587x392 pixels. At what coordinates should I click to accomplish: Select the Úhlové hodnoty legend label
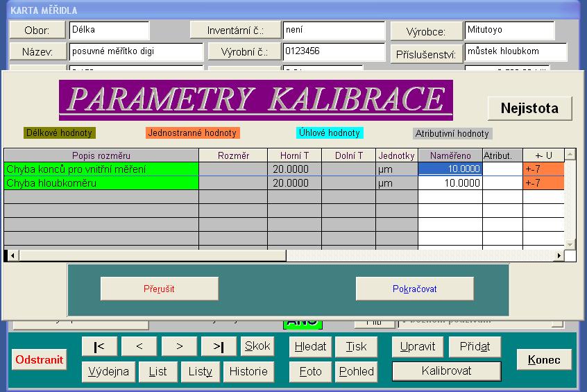coord(330,133)
